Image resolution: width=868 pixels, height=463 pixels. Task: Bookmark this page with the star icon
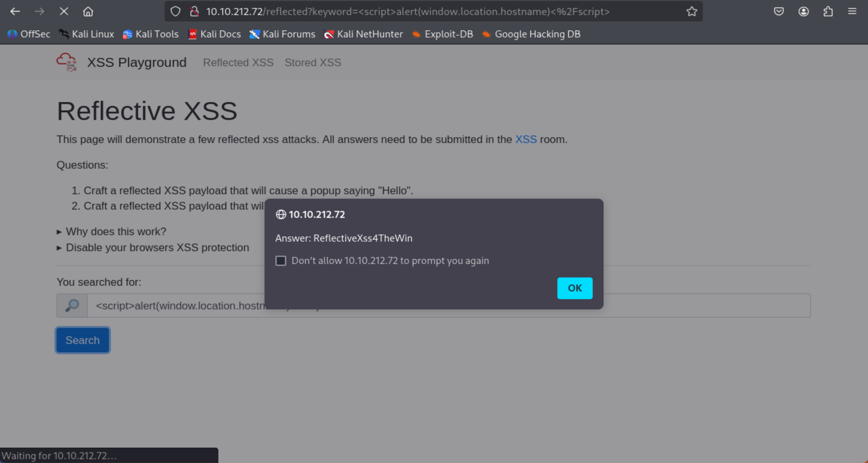pos(691,11)
